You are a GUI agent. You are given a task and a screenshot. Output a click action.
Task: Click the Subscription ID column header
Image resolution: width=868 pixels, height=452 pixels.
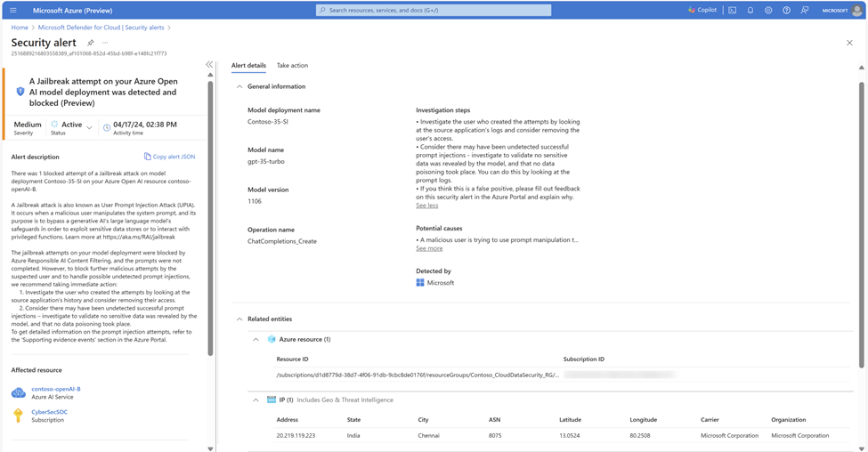coord(583,359)
